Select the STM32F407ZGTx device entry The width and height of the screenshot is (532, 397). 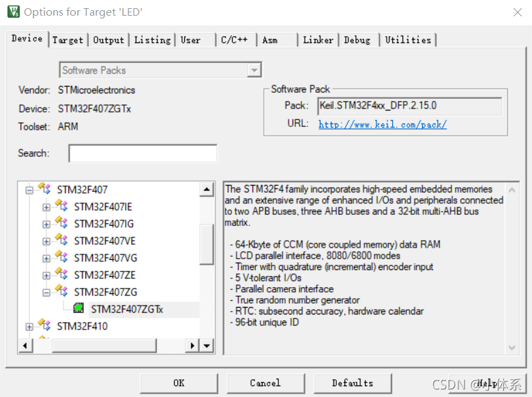pyautogui.click(x=127, y=310)
